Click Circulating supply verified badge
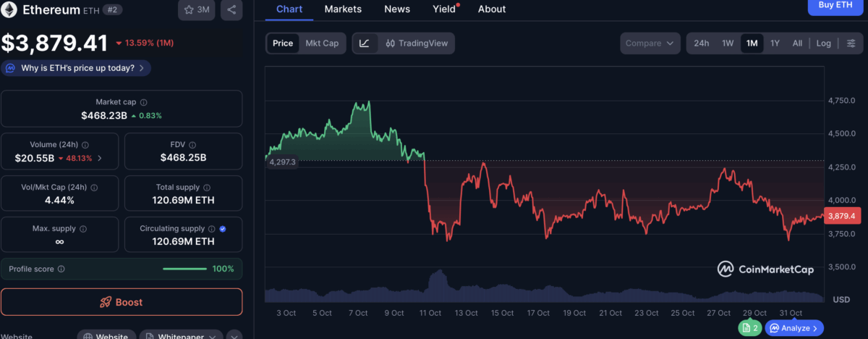 click(222, 229)
